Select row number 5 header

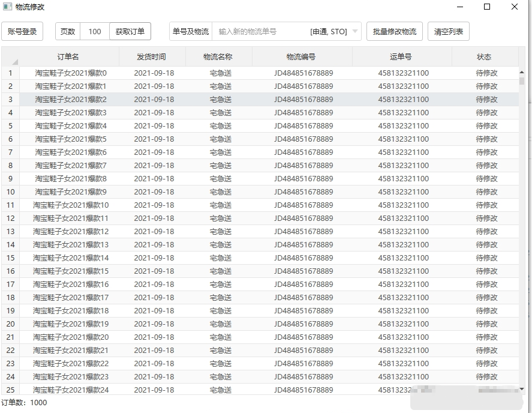click(x=10, y=126)
